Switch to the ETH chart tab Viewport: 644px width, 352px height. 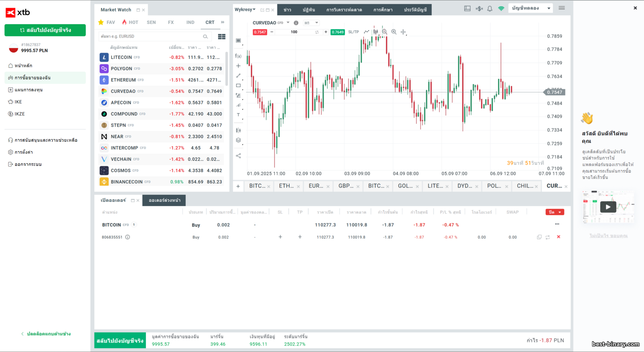286,186
